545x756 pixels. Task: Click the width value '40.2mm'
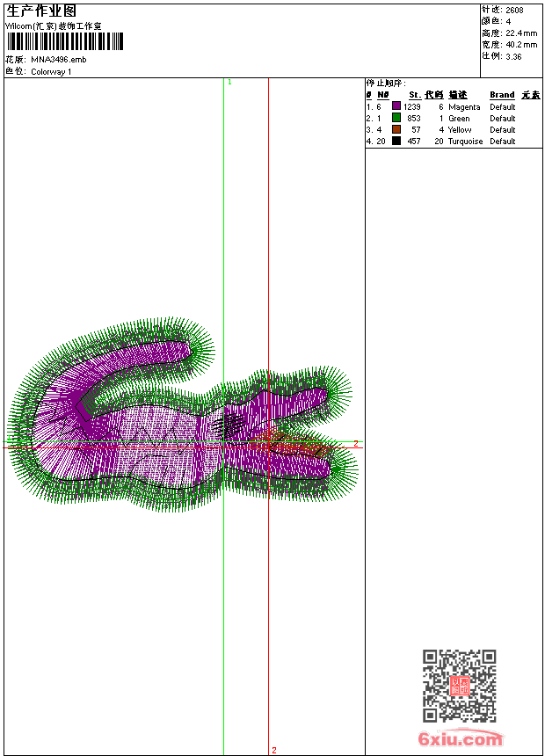(521, 45)
